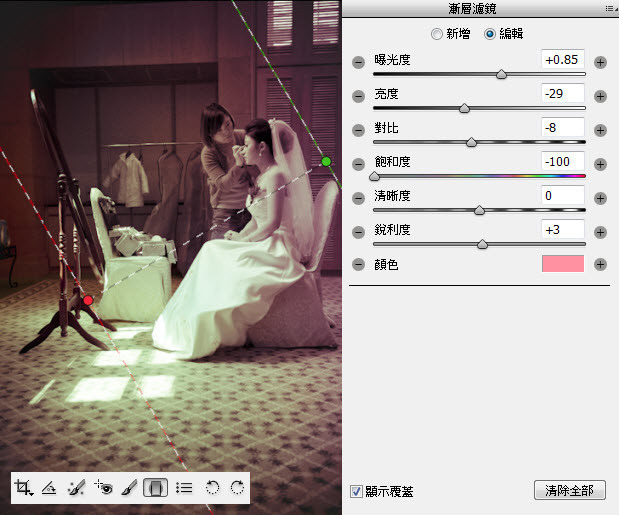Decrease 曝光度 with the minus button

(x=358, y=62)
